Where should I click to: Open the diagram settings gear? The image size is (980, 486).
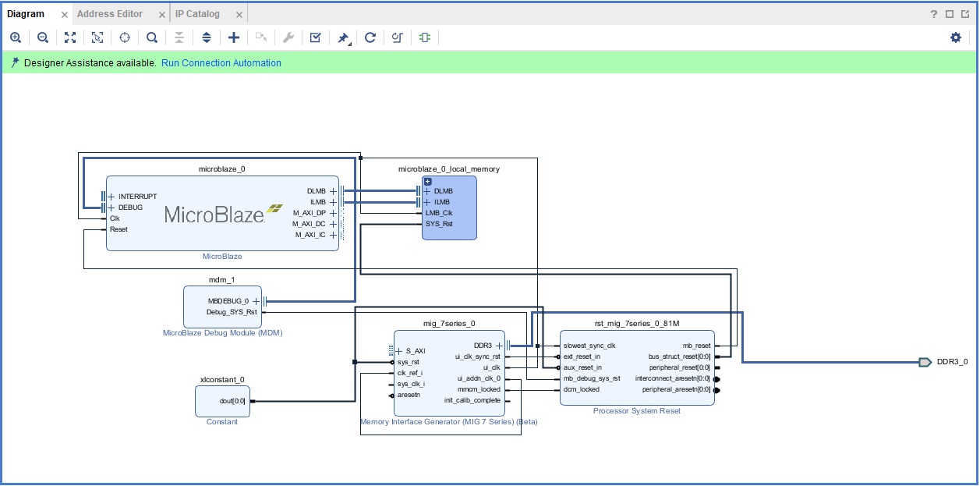tap(956, 37)
